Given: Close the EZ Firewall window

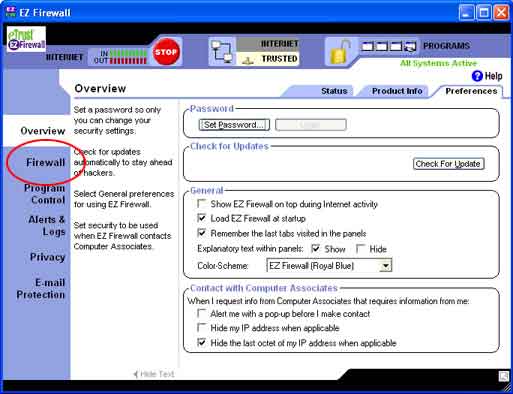Looking at the screenshot, I should [501, 13].
